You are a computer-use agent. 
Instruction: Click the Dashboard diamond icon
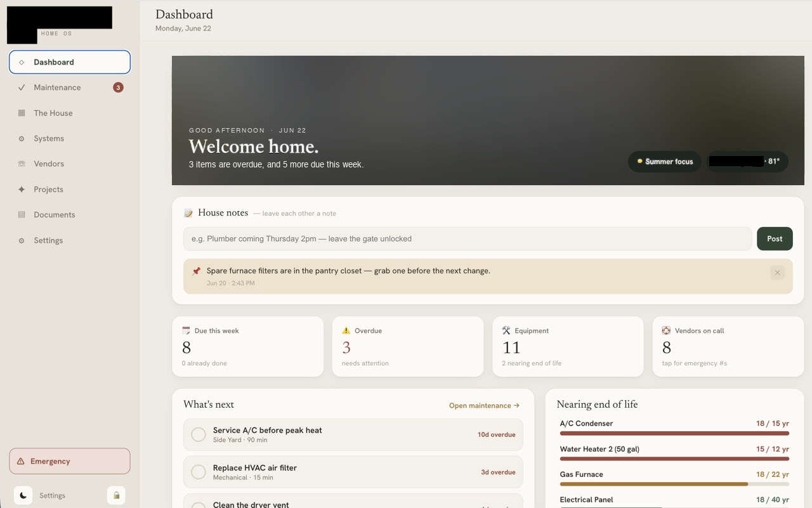tap(22, 62)
